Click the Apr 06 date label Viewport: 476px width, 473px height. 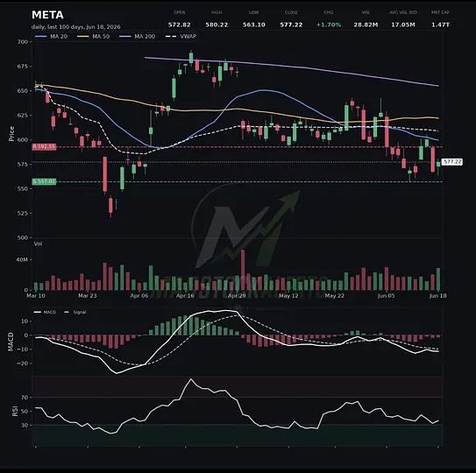point(139,295)
